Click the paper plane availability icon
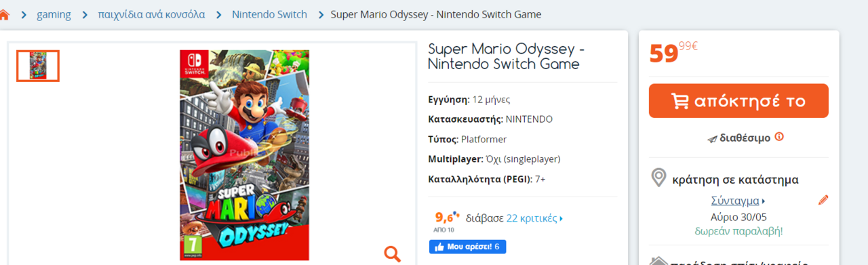Image resolution: width=868 pixels, height=265 pixels. pyautogui.click(x=712, y=138)
